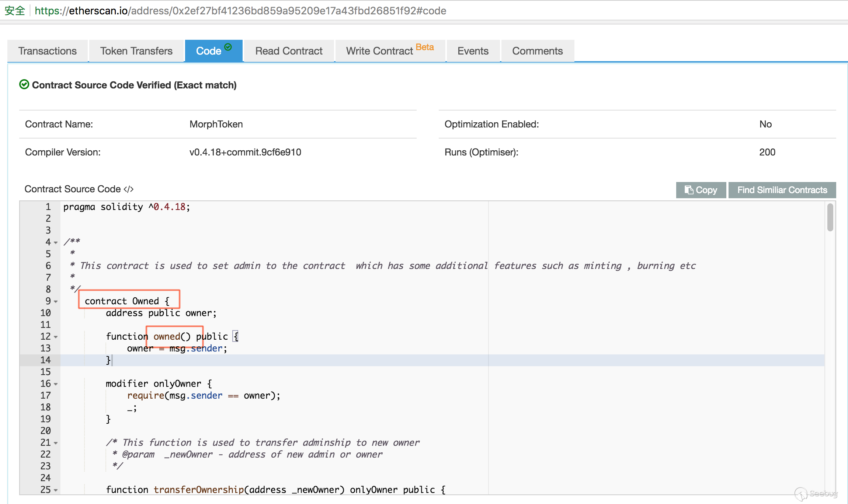Open the Transactions tab

(x=48, y=51)
